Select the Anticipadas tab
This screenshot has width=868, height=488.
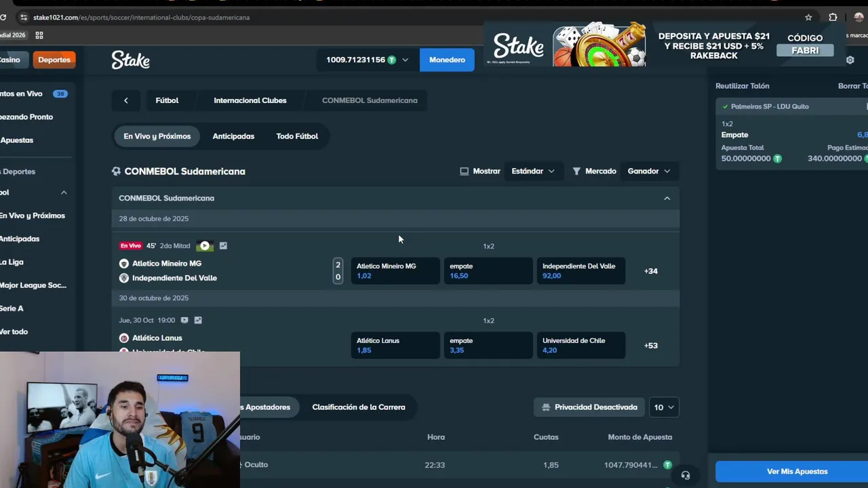[x=233, y=136]
